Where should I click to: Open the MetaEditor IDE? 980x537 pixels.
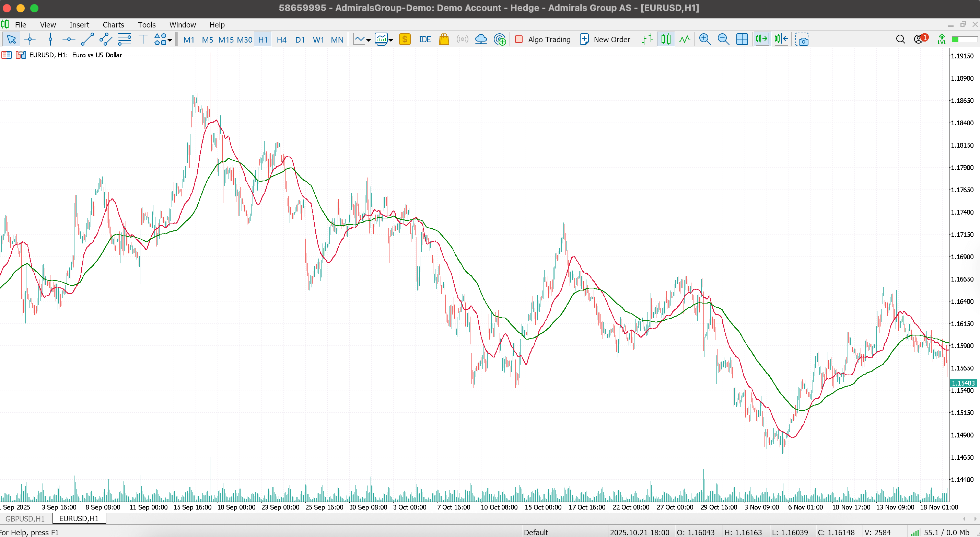click(425, 39)
